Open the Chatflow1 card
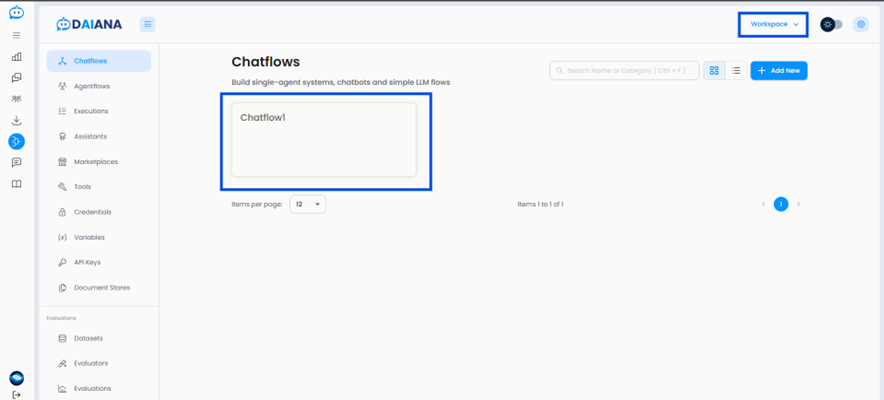 coord(323,139)
